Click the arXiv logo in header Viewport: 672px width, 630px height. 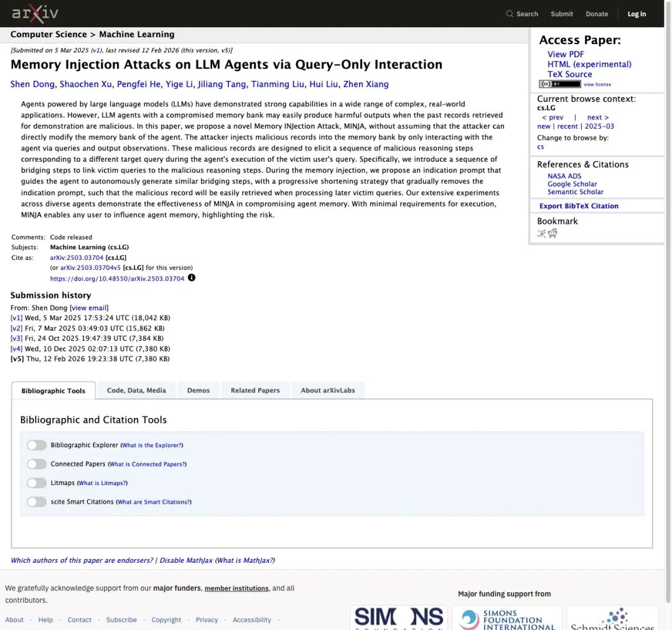[x=35, y=14]
